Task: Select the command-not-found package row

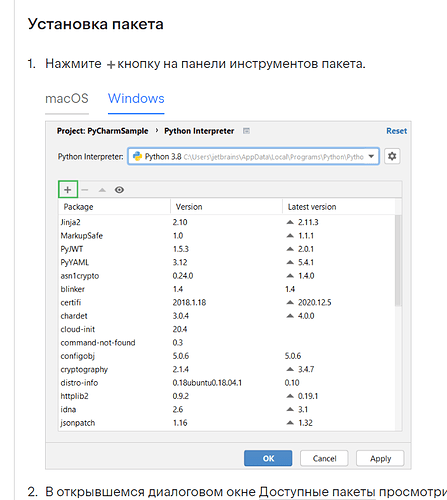Action: click(x=227, y=342)
